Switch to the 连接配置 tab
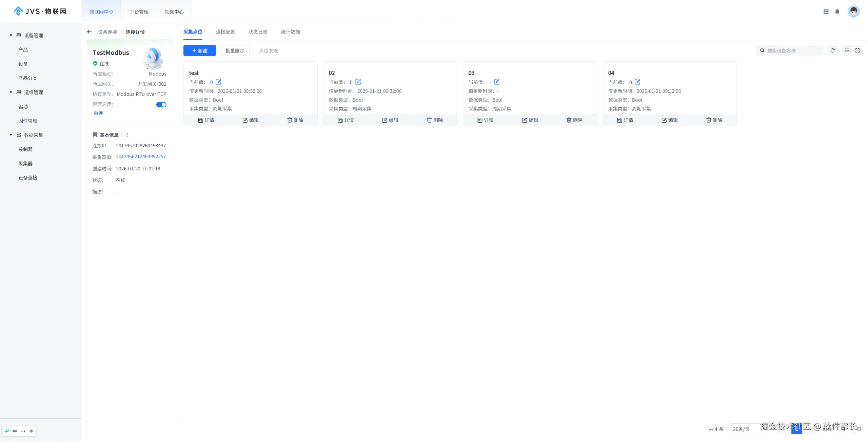 [225, 32]
